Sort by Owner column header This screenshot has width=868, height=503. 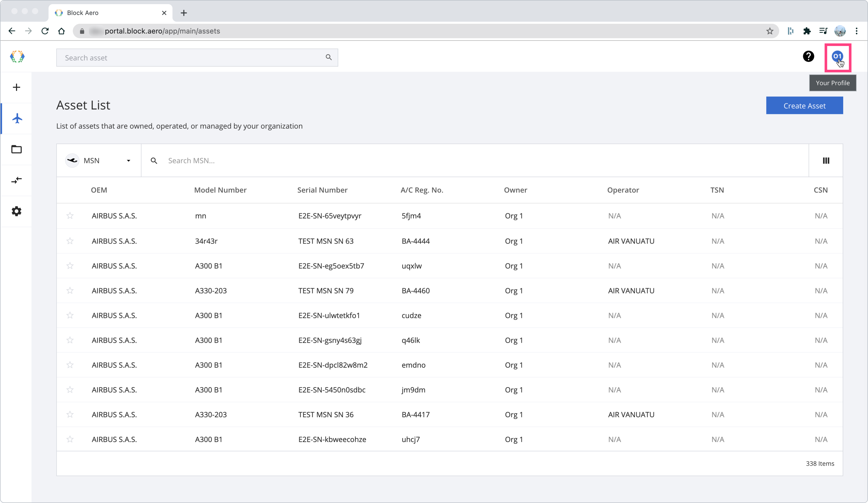[x=515, y=190]
